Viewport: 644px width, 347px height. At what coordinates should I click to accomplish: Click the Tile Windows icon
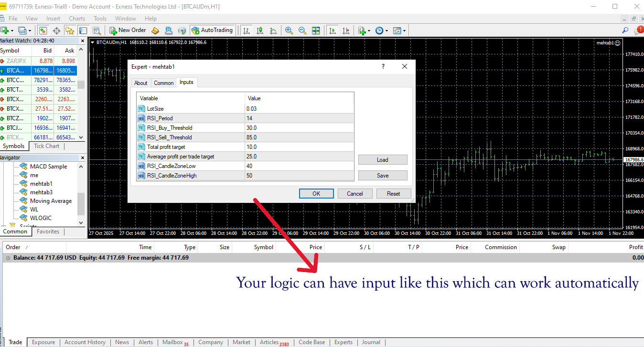316,30
